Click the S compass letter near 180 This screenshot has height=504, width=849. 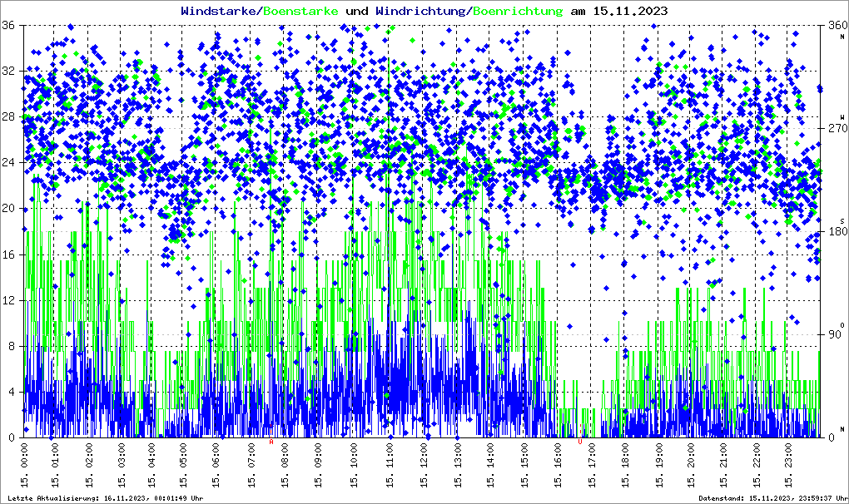click(842, 220)
